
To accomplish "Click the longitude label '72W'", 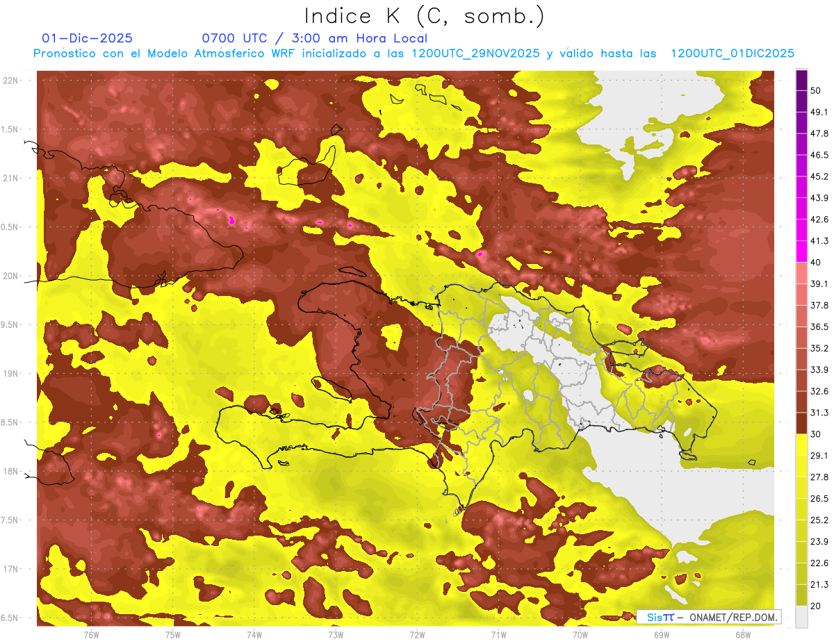I will click(417, 634).
